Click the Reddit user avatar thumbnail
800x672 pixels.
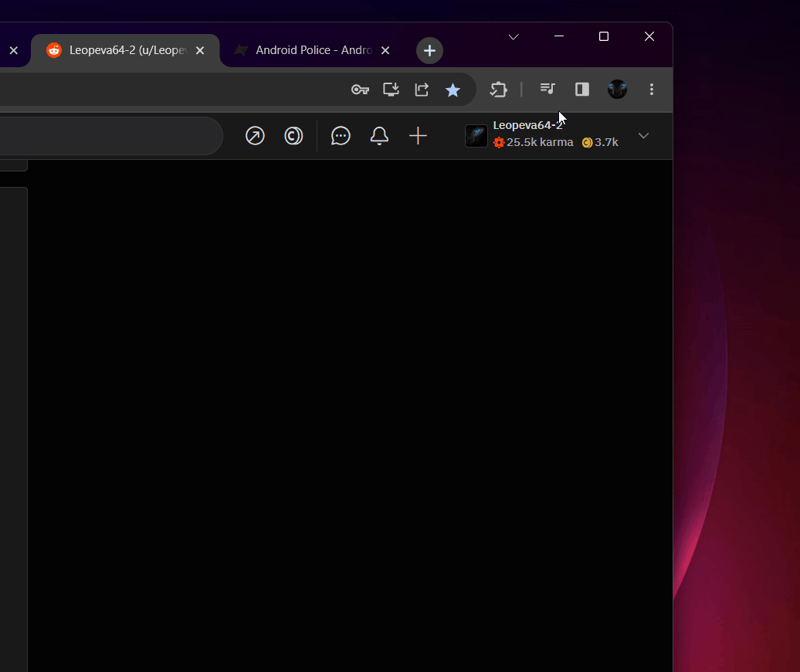[x=476, y=136]
